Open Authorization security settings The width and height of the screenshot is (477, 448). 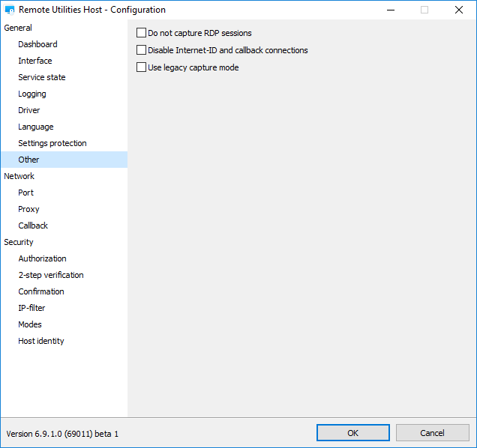(42, 258)
